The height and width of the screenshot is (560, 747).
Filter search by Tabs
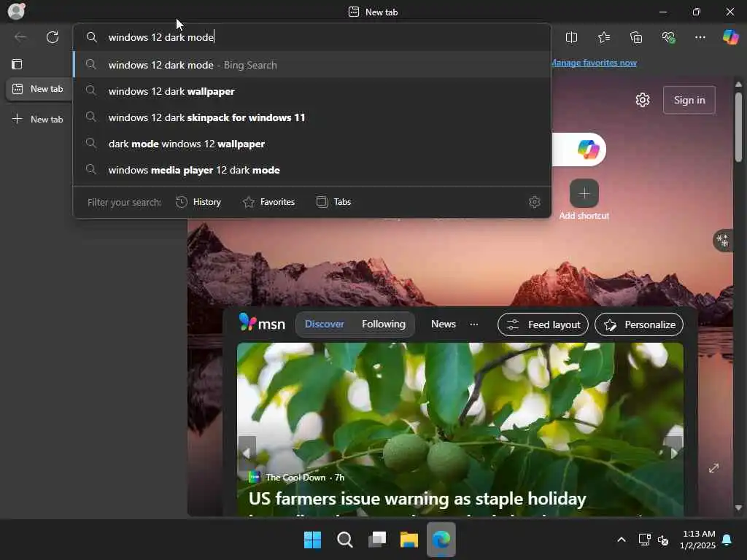pyautogui.click(x=333, y=202)
